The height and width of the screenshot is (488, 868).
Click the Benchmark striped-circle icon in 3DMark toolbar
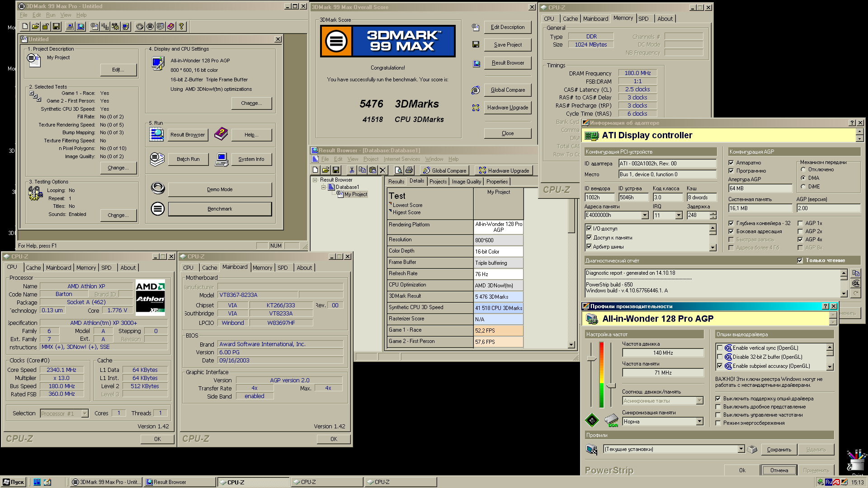point(150,27)
